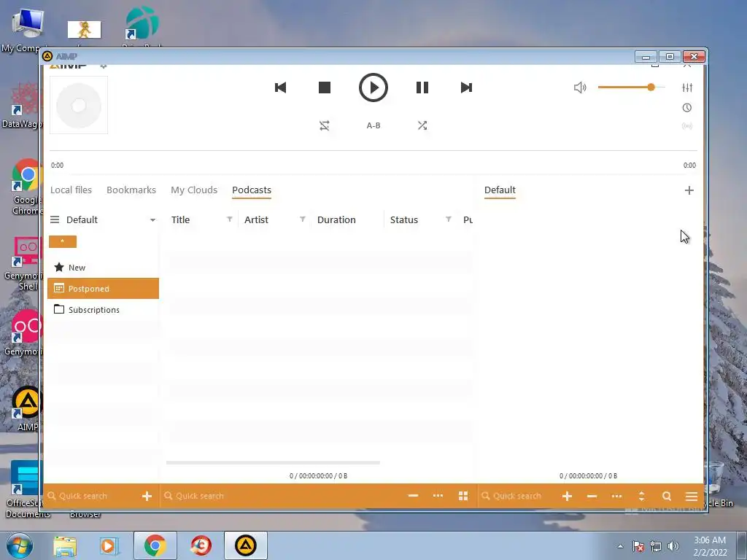This screenshot has width=747, height=560.
Task: Switch to Google Chrome in taskbar
Action: coord(155,545)
